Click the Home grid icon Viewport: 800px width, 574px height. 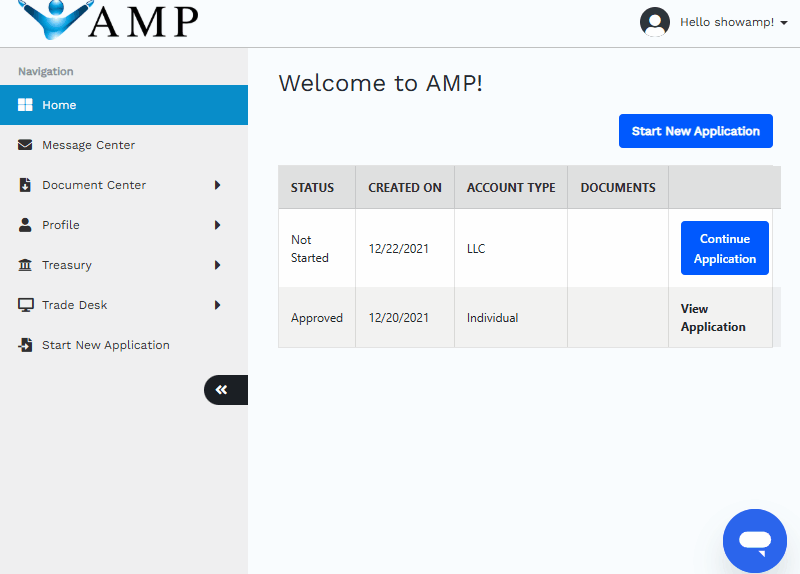tap(25, 105)
